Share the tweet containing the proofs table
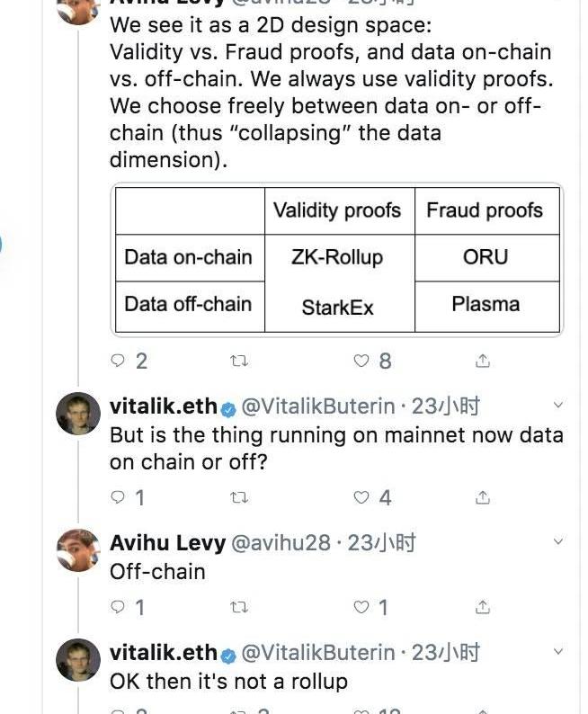Screen dimensions: 588x714 [x=483, y=361]
